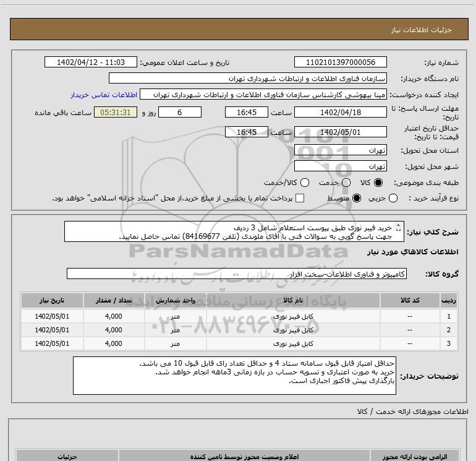The image size is (476, 461).
Task: Click the اطلاعات کالاهای مورد نیاز heading
Action: (413, 252)
